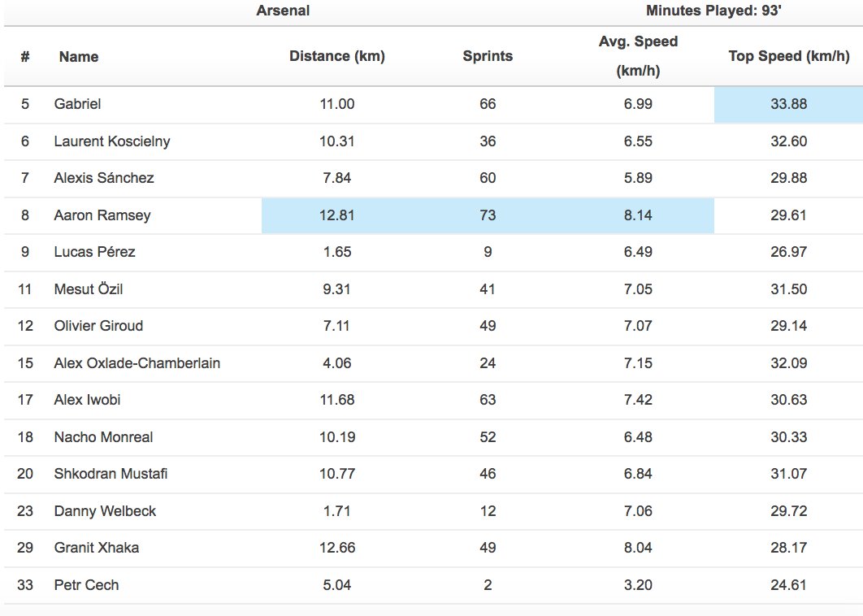Select player name Nacho Monreal
Image resolution: width=863 pixels, height=616 pixels.
pos(103,437)
